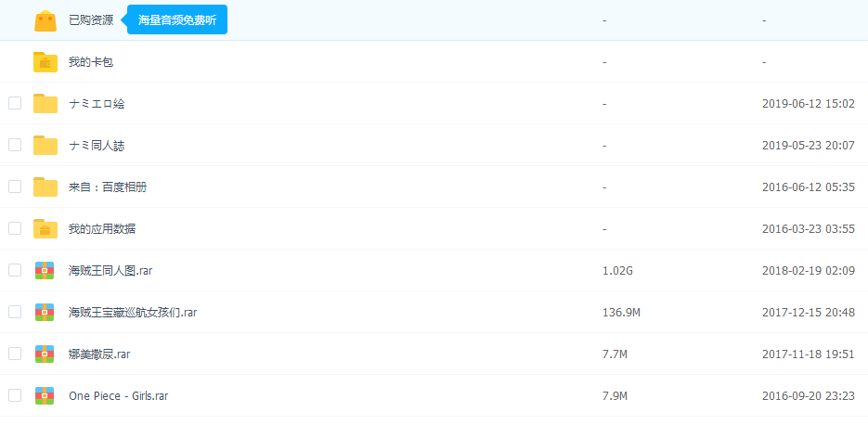Open the ナミ同人誌 folder name
Screen dimensions: 868x425
coord(97,146)
